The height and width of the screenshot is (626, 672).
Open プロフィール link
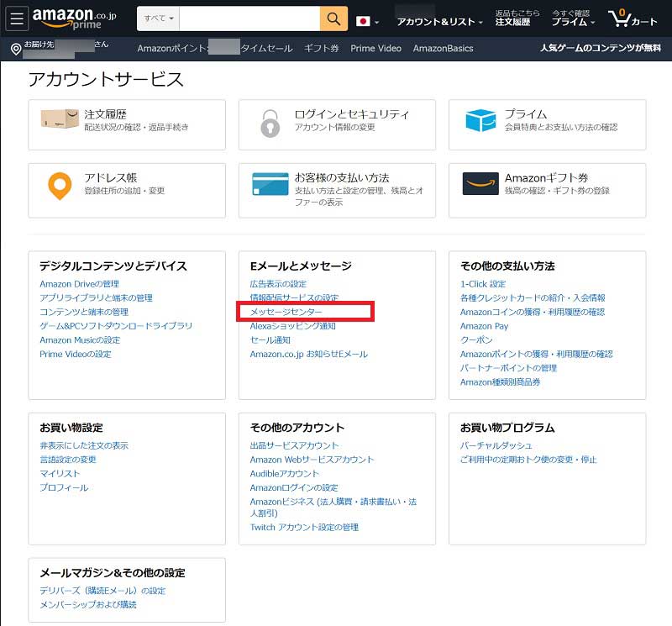point(64,487)
